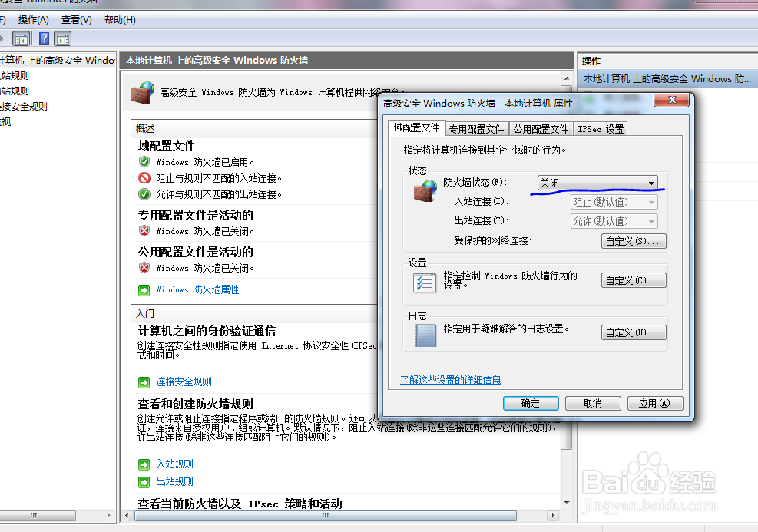Open the 连接安全规则 link in 入门
Viewport: 758px width, 532px height.
coord(184,382)
